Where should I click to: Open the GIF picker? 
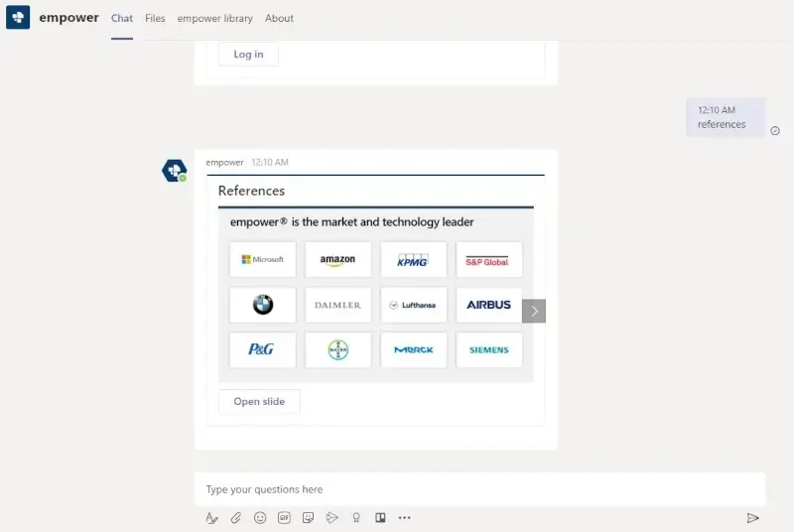[x=284, y=518]
